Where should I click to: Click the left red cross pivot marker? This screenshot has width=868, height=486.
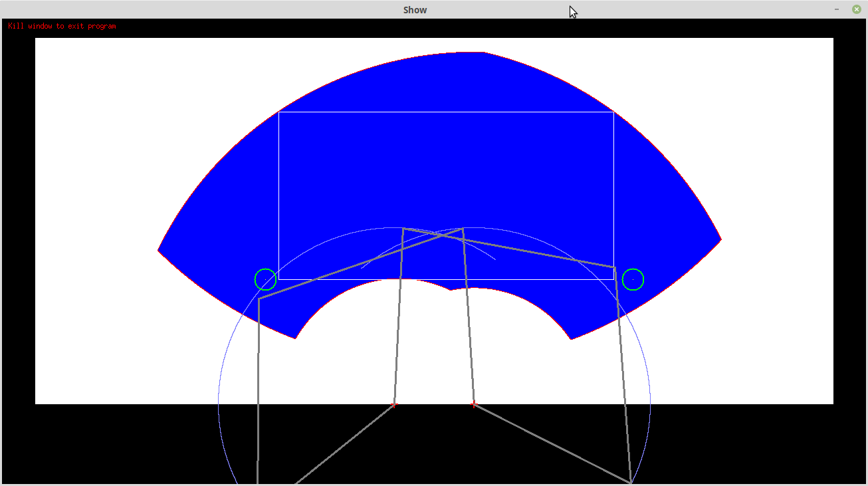[x=393, y=404]
